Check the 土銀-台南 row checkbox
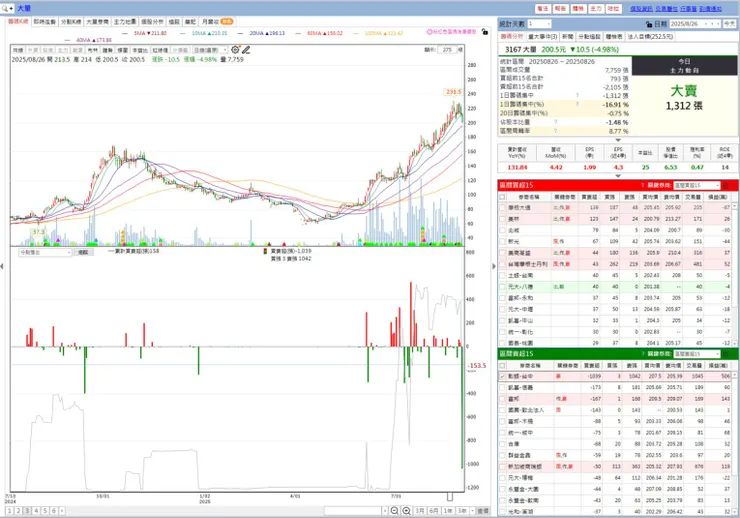740x518 pixels. tap(503, 276)
